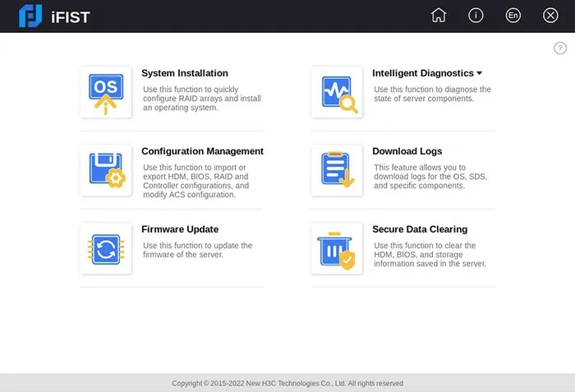Viewport: 575px width, 392px height.
Task: Click the 'configure RAID arrays and install' description
Action: coord(202,99)
